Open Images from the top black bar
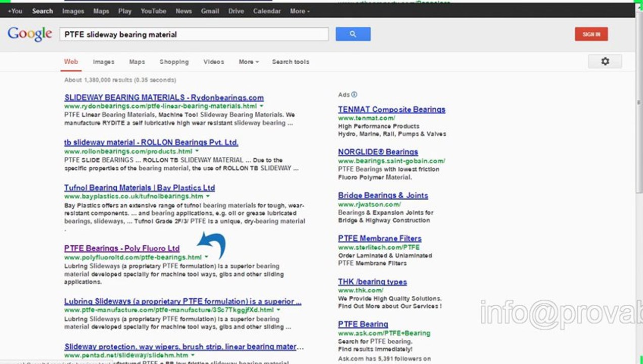 click(73, 11)
